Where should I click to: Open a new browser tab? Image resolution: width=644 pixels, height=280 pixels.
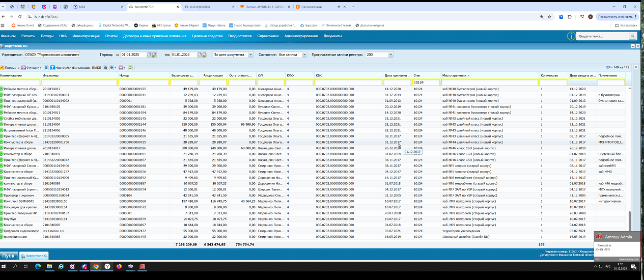[x=352, y=7]
